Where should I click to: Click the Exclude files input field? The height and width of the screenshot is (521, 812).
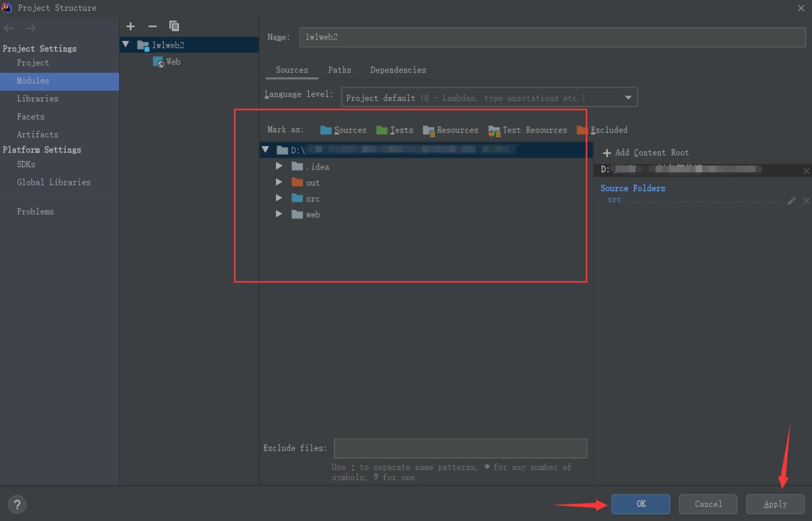click(x=461, y=448)
